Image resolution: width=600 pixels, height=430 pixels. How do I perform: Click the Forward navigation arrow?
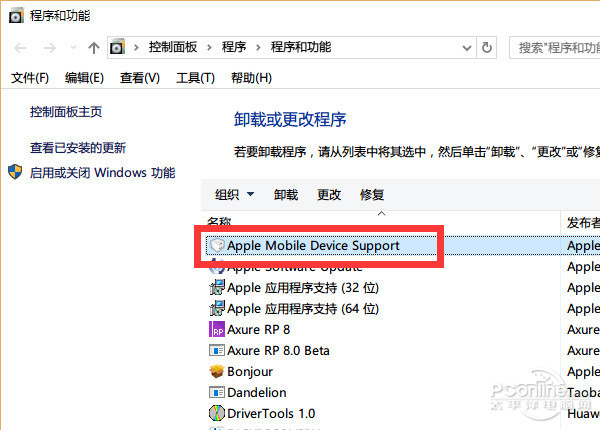coord(49,48)
